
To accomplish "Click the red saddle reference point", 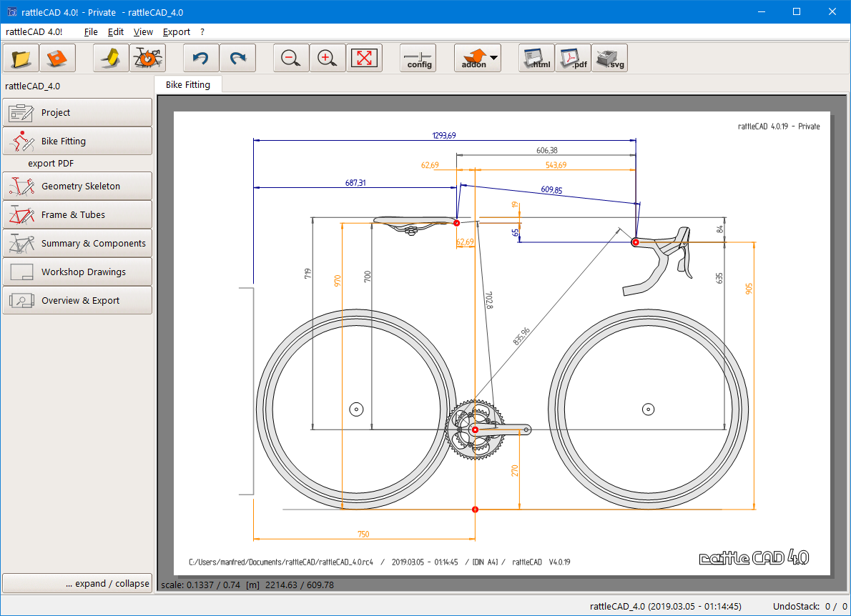I will pyautogui.click(x=456, y=223).
